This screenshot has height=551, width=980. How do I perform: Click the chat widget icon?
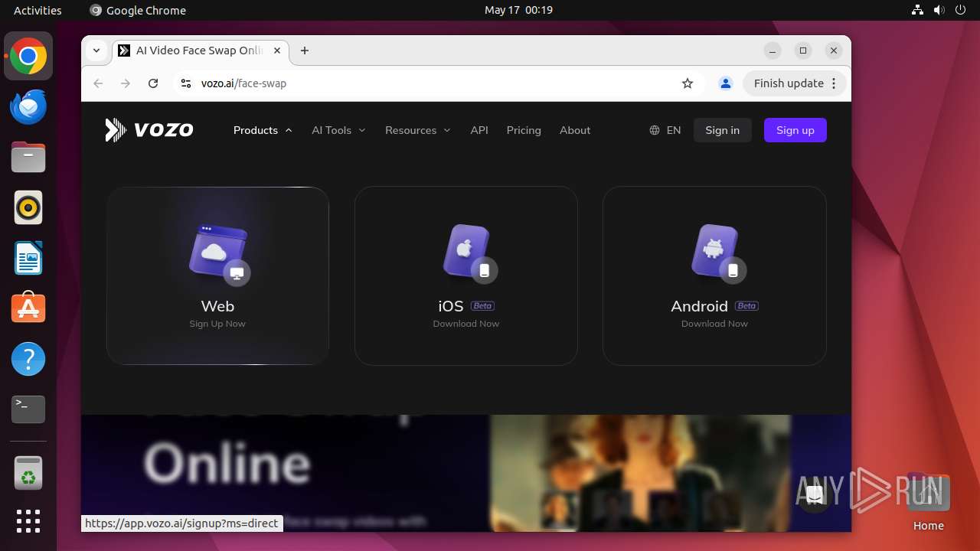tap(815, 495)
